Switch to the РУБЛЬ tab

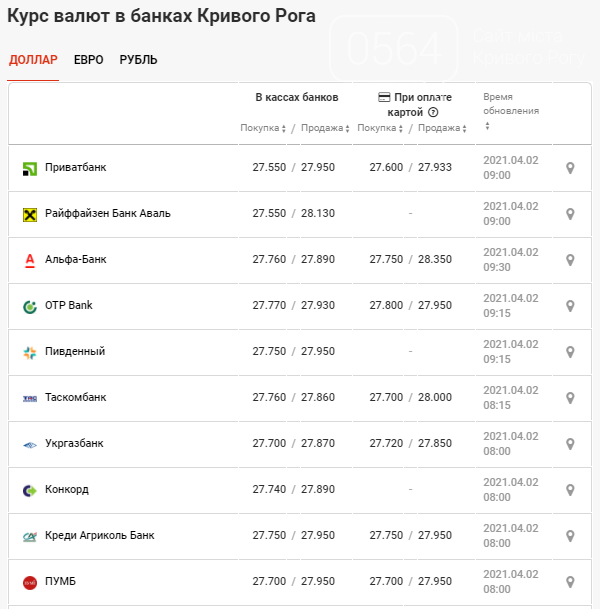tap(138, 60)
